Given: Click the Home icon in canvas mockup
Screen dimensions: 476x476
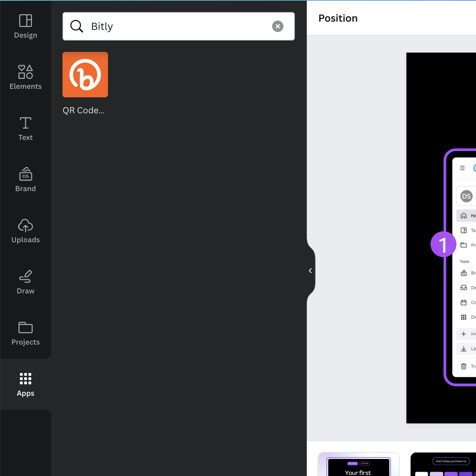Looking at the screenshot, I should pos(464,216).
